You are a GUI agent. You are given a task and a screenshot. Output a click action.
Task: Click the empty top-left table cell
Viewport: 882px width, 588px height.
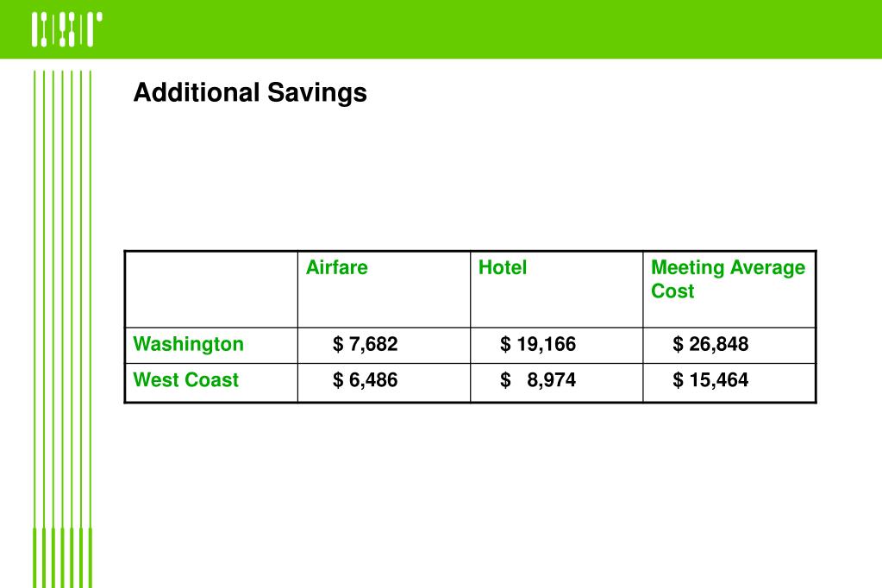[x=211, y=289]
